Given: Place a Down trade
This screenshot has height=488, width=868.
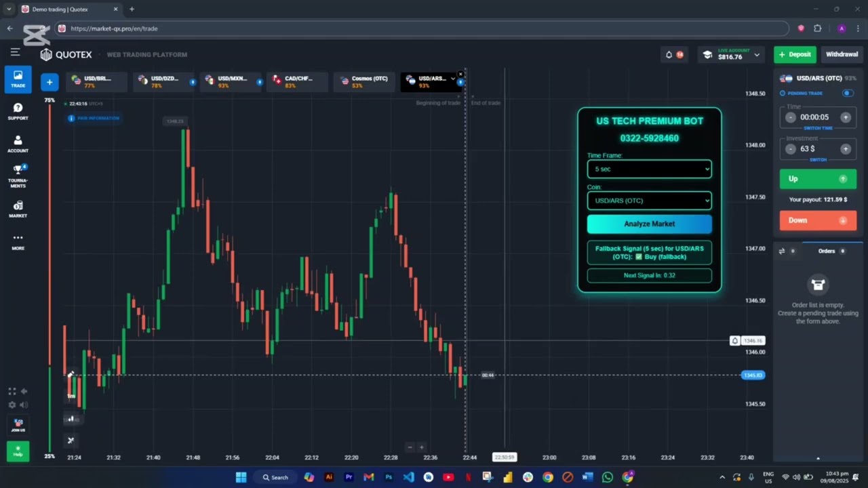Looking at the screenshot, I should pos(818,220).
